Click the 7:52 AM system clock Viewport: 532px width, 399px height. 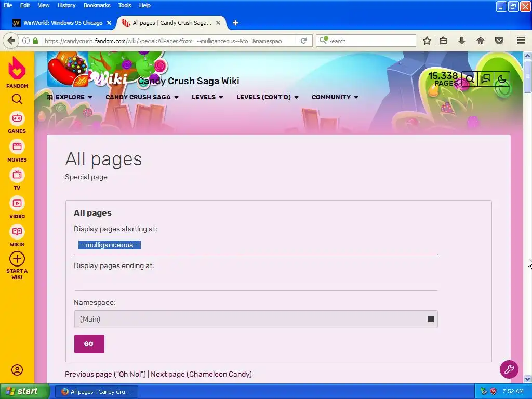(513, 391)
